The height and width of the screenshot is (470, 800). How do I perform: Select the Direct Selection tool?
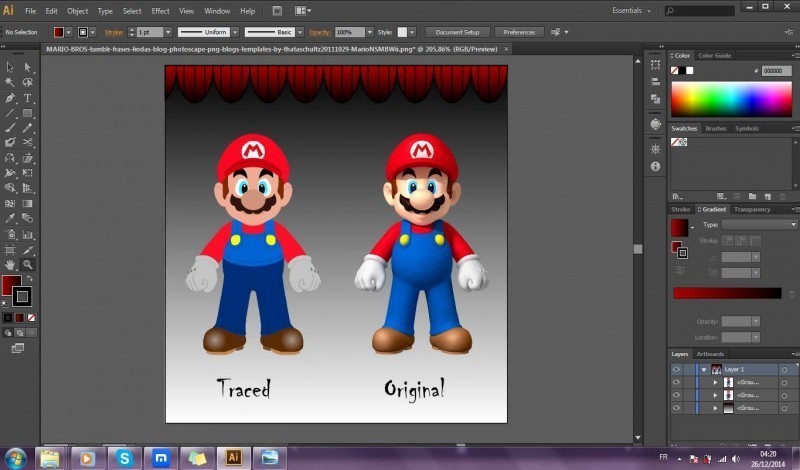(x=28, y=67)
